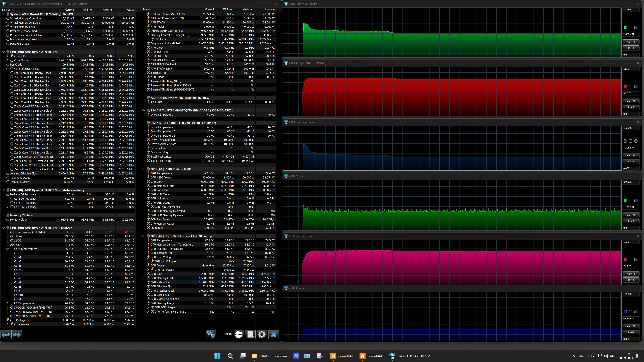644x362 pixels.
Task: Select the GPU Memory Clock sensor row
Action: tap(162, 278)
